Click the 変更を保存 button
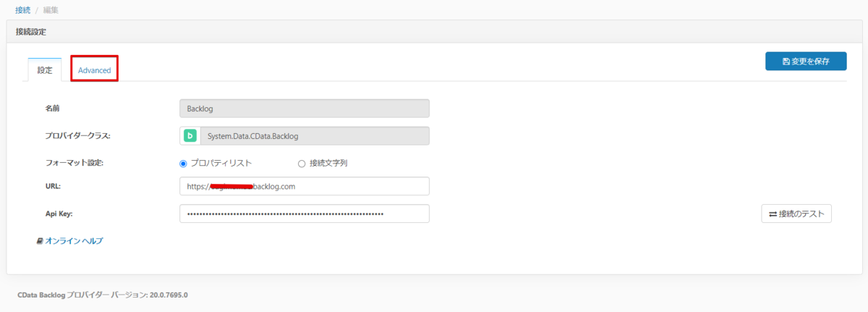 click(x=806, y=62)
